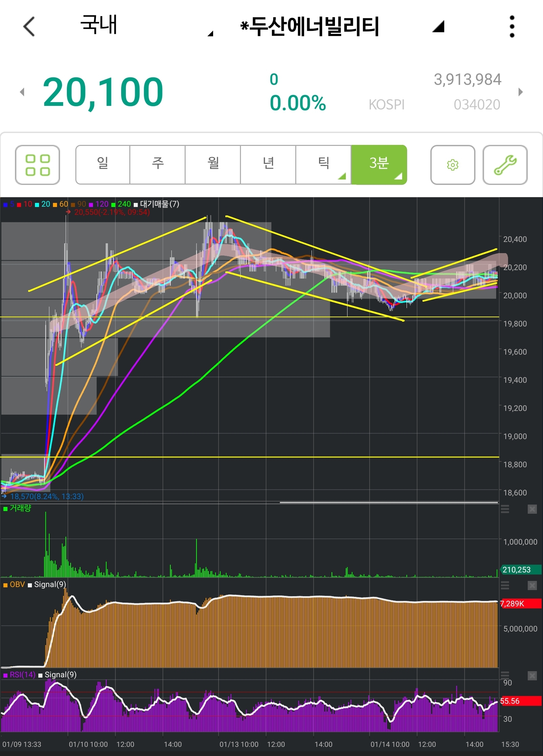
Task: Select the 240 moving average legend
Action: 121,204
